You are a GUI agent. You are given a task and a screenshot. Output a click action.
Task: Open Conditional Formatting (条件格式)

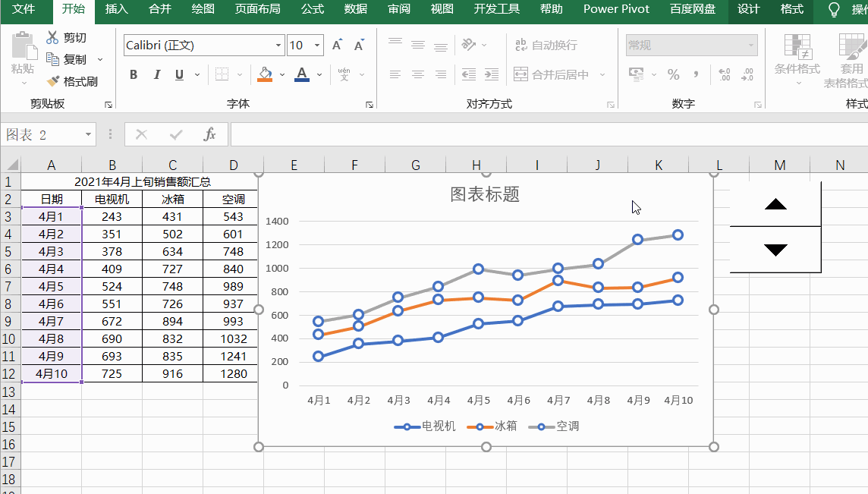(797, 60)
